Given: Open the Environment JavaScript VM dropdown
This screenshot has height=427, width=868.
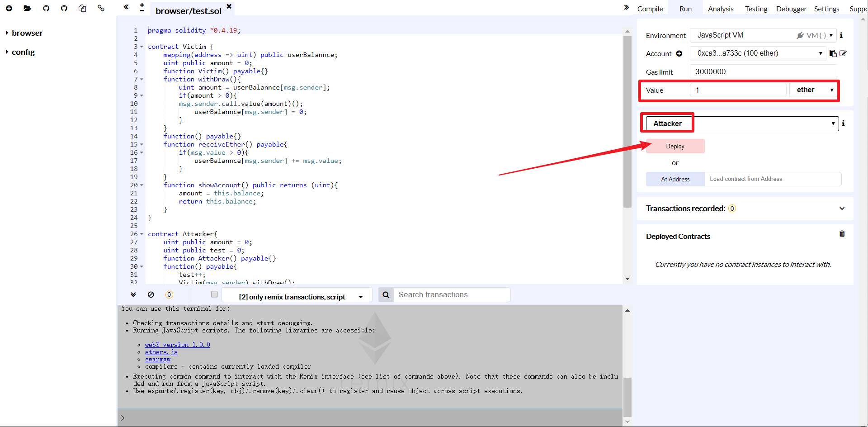Looking at the screenshot, I should pos(763,35).
